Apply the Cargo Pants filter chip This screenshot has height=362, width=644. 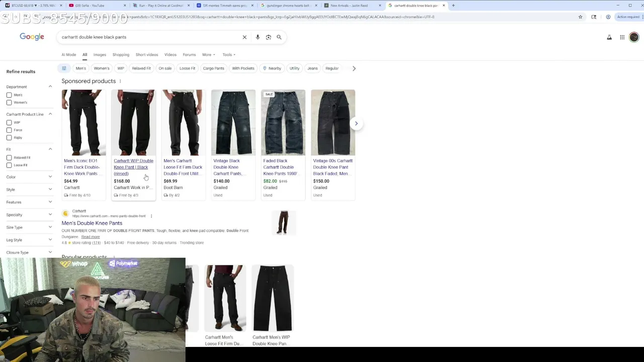213,68
